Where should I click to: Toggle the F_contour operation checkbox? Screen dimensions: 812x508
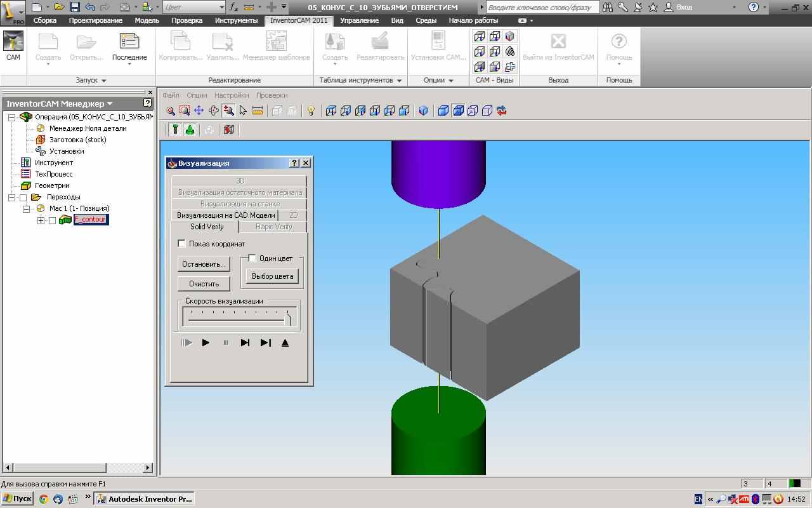[53, 220]
